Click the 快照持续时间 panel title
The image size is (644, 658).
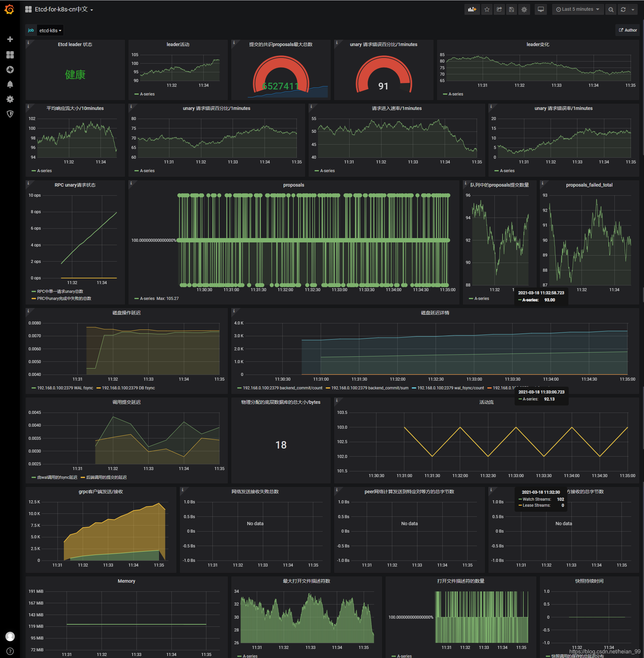click(x=589, y=581)
